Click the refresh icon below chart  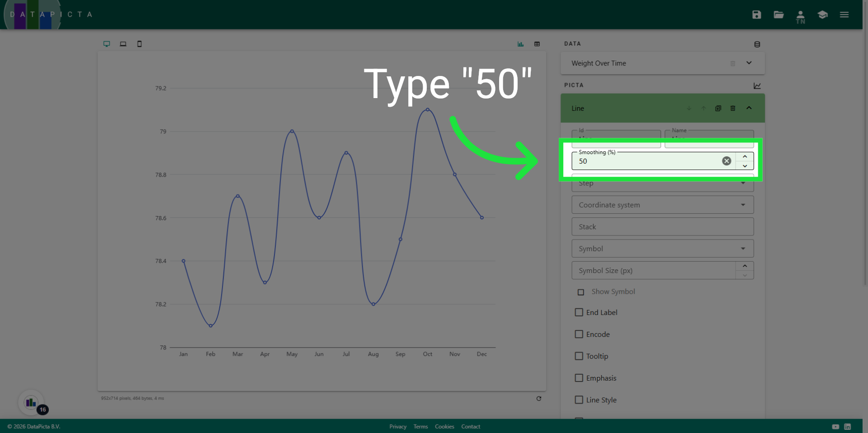[x=538, y=398]
